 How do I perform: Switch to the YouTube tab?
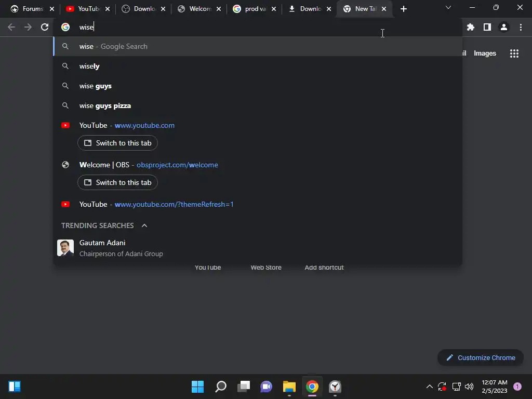[83, 9]
